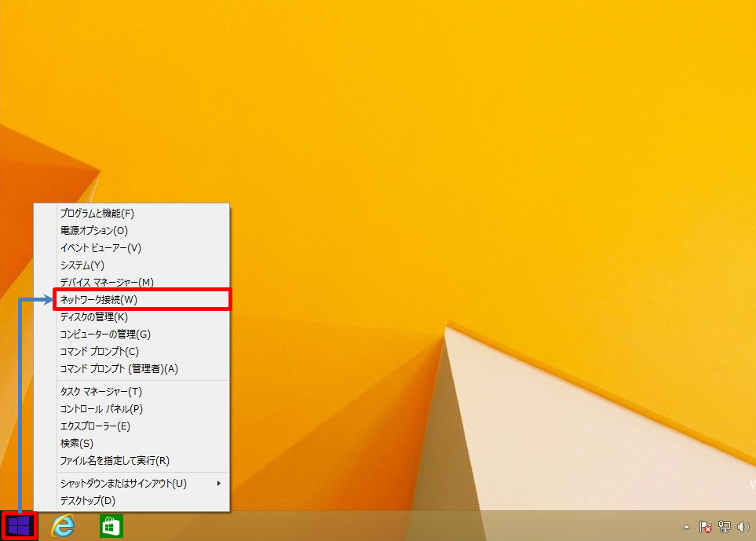Open ディスクの管理(K)
756x541 pixels.
[x=132, y=316]
